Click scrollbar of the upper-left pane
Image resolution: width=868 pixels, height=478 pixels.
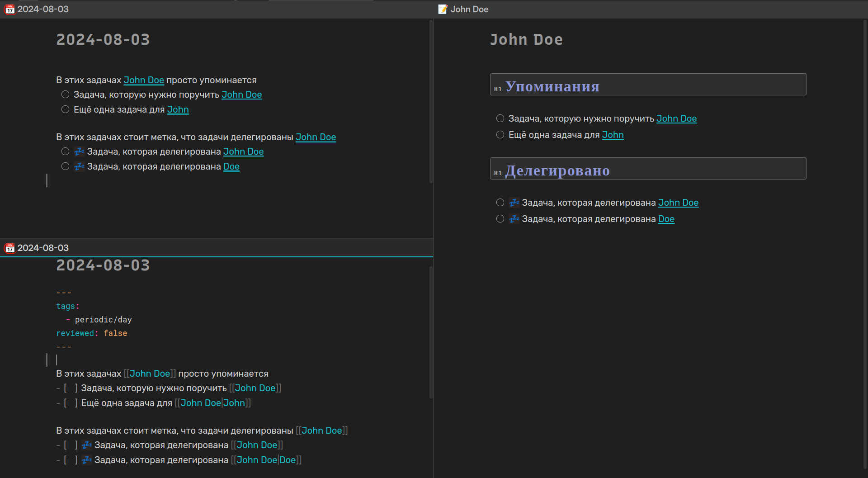431,102
